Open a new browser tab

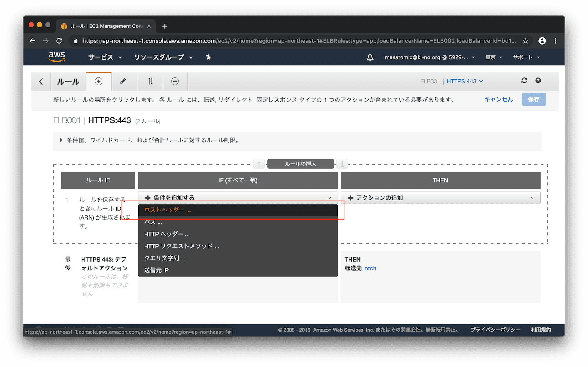pos(165,26)
